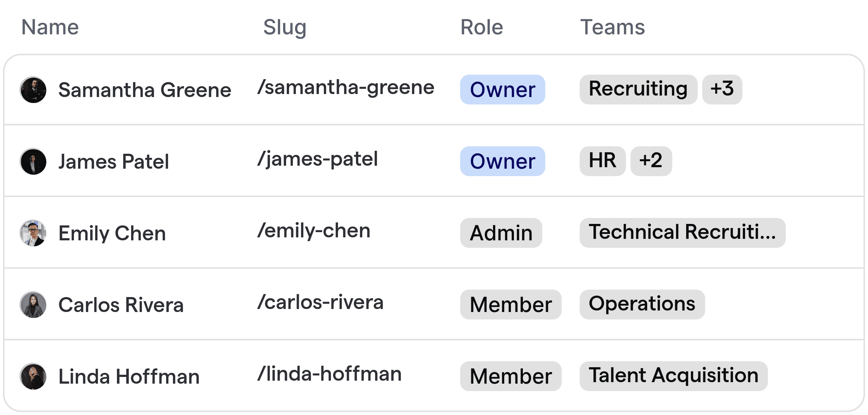Click Emily Chen's profile avatar
The image size is (868, 415).
33,233
